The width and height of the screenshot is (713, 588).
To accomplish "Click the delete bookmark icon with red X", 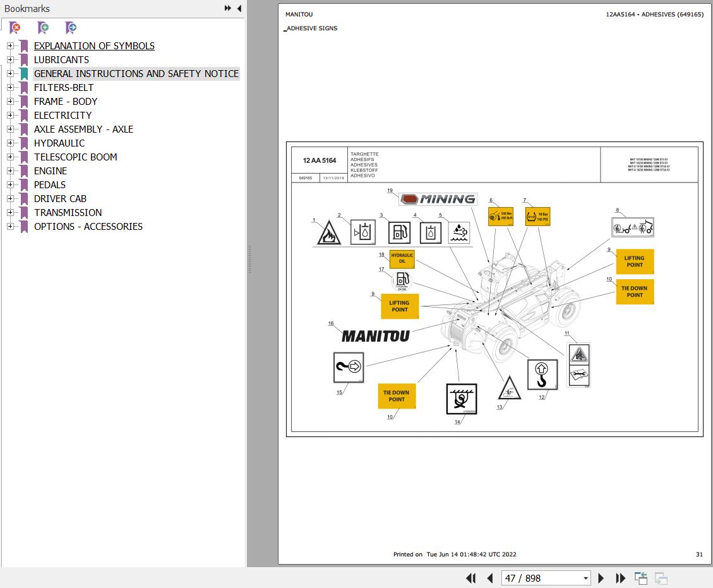I will coord(15,28).
